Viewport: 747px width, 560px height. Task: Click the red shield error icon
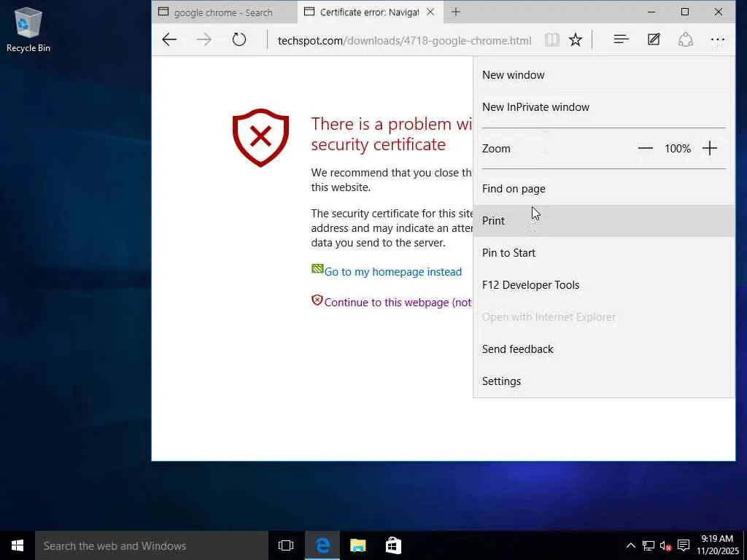260,138
